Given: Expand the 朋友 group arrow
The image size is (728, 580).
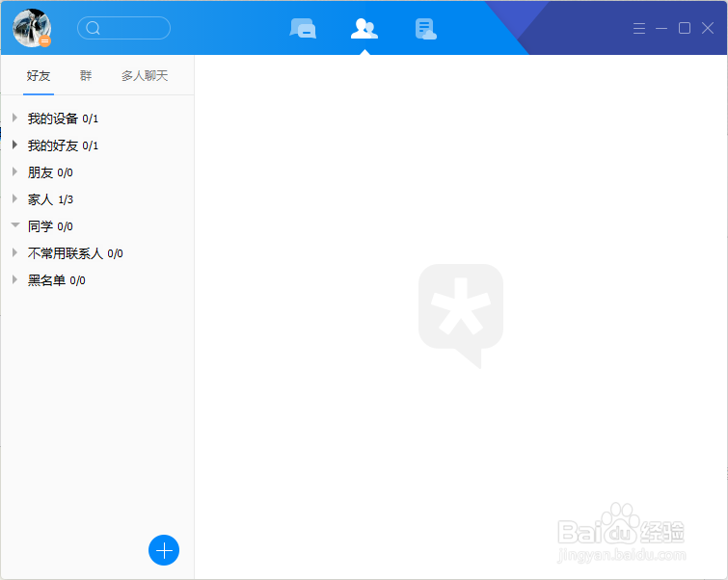Looking at the screenshot, I should click(14, 171).
